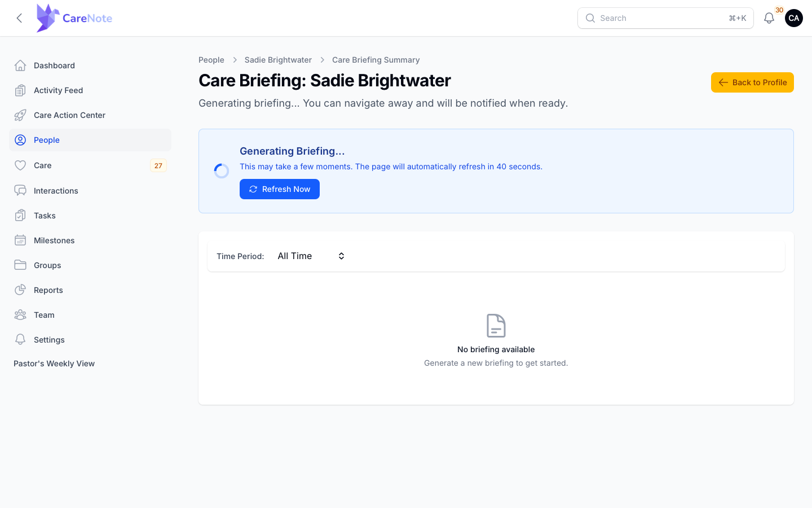Open Sadie Brightwater breadcrumb link
812x508 pixels.
click(278, 60)
